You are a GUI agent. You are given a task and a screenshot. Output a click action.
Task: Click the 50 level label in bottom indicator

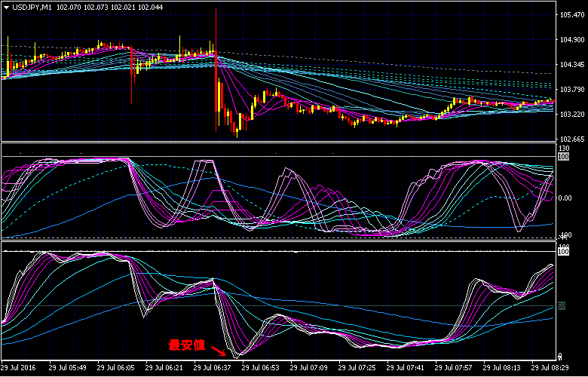[562, 306]
